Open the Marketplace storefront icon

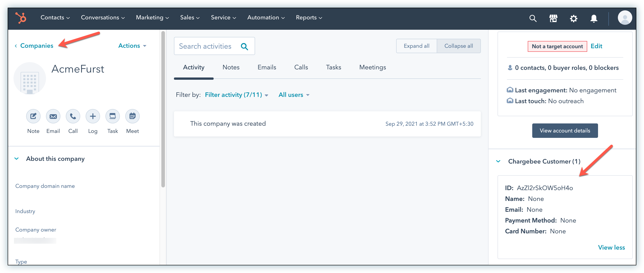tap(553, 18)
